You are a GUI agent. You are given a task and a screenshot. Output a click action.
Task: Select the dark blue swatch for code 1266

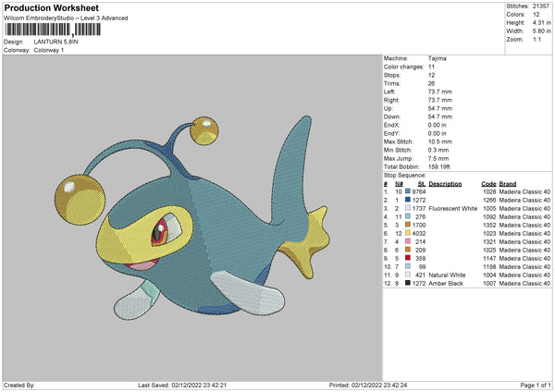(x=407, y=198)
